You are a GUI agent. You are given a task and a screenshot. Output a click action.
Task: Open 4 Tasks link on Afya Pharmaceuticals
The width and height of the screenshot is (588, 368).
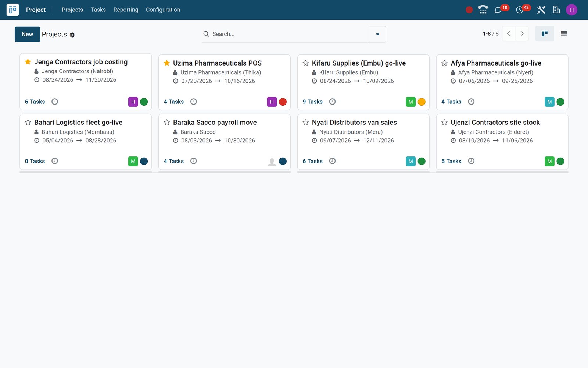[x=451, y=102]
